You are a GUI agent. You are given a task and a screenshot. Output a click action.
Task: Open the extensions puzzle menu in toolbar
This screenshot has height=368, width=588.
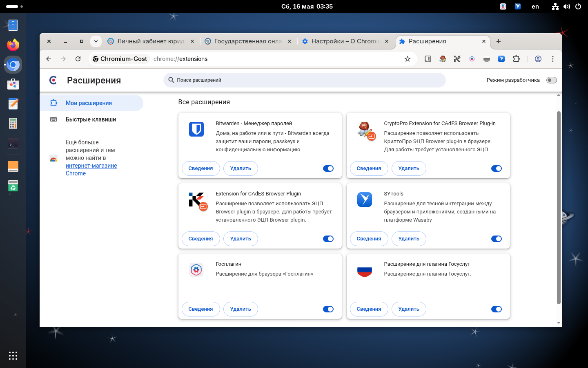[x=516, y=59]
